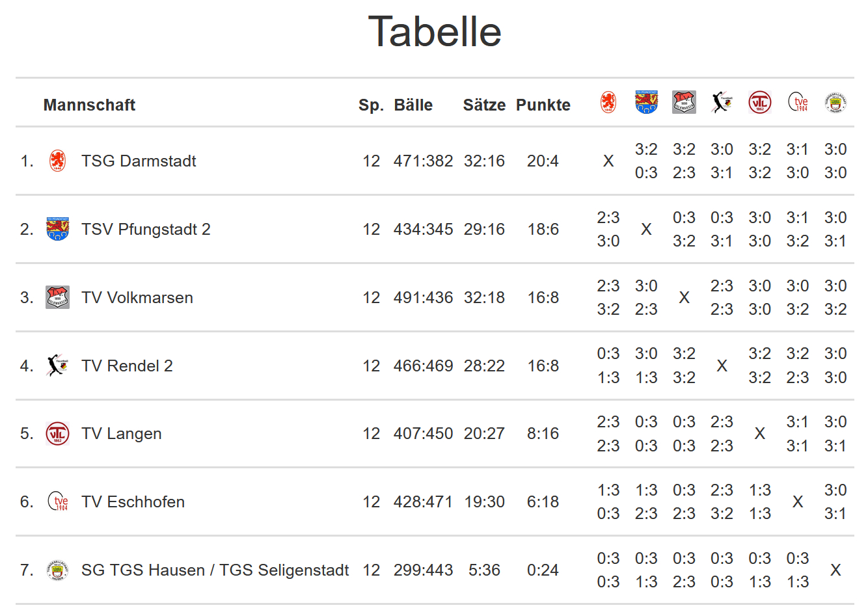Viewport: 868px width, 614px height.
Task: Click the red VTL Langen logo in the column header
Action: coord(759,102)
